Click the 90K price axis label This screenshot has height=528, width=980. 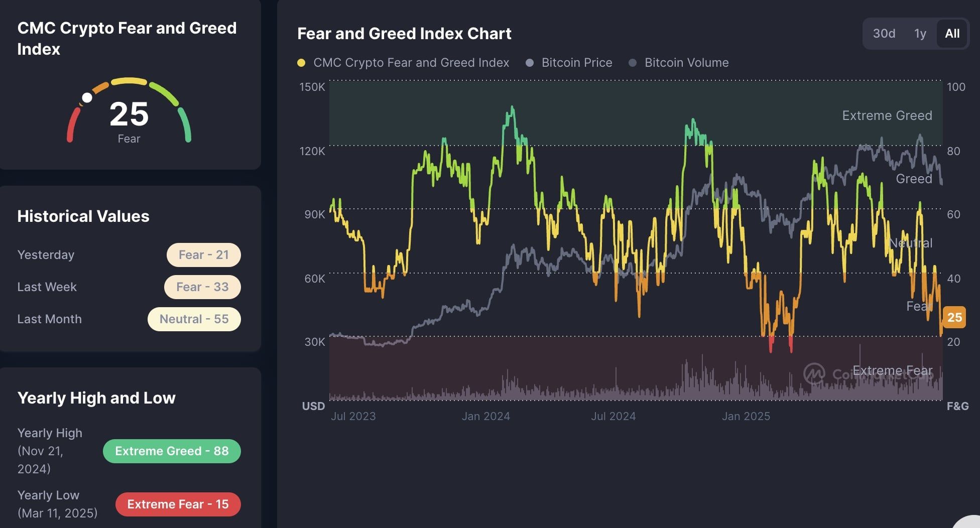point(315,214)
